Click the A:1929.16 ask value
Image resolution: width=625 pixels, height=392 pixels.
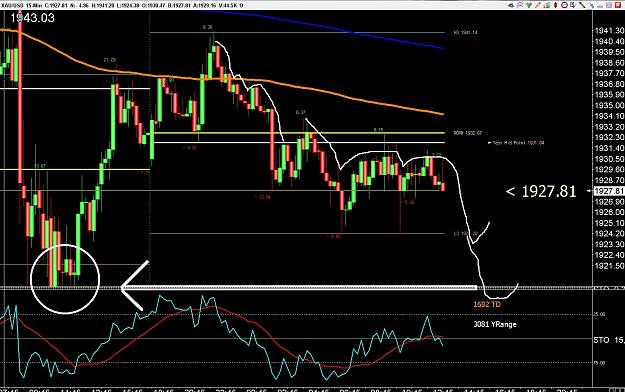204,6
